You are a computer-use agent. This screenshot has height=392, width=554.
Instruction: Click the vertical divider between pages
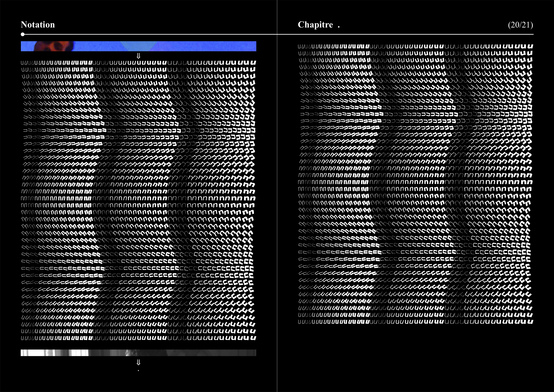tap(277, 217)
